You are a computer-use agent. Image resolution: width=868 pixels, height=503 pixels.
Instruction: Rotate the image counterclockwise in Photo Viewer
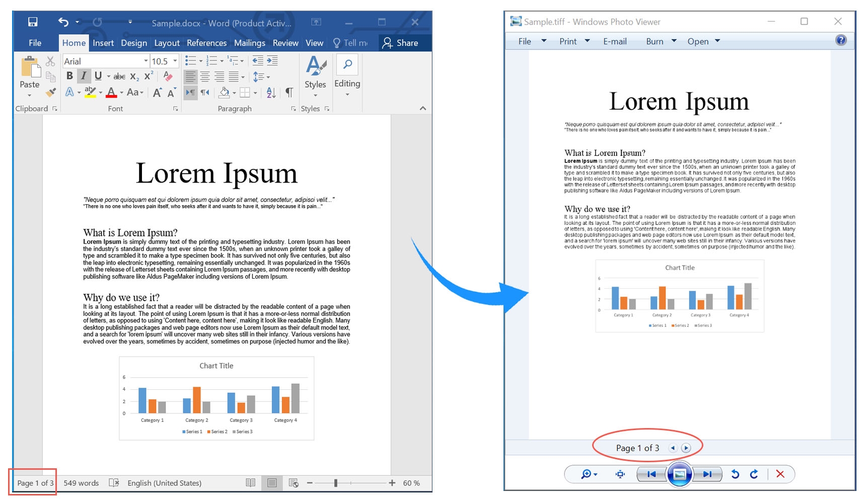coord(735,474)
